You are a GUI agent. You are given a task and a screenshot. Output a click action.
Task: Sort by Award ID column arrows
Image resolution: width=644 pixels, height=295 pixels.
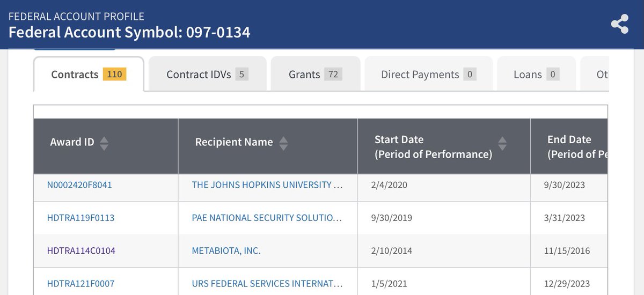pyautogui.click(x=104, y=143)
